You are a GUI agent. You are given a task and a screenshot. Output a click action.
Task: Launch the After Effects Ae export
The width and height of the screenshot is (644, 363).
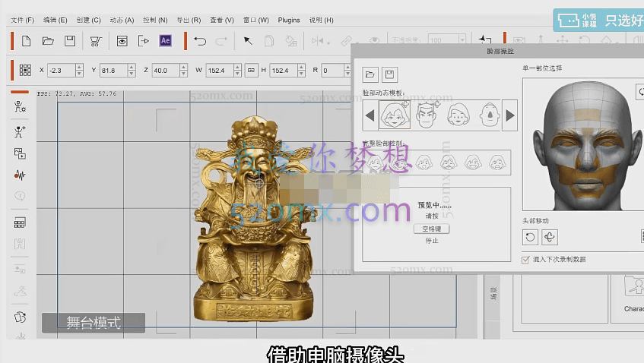[x=166, y=40]
